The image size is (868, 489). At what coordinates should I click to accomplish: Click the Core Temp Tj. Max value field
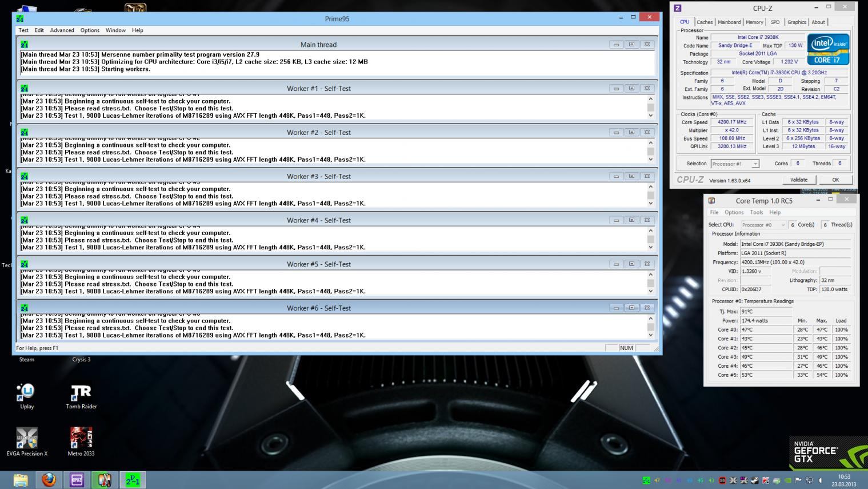[766, 312]
